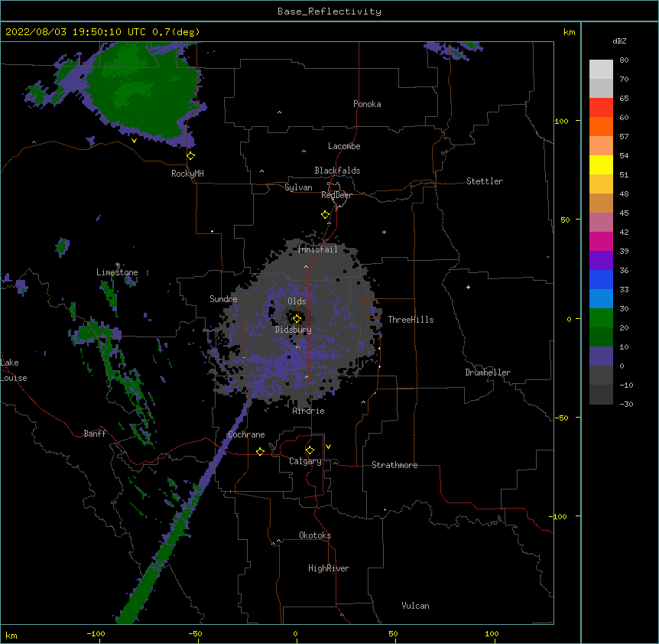Click the dBZ legend heading
Image resolution: width=659 pixels, height=644 pixels.
point(619,41)
